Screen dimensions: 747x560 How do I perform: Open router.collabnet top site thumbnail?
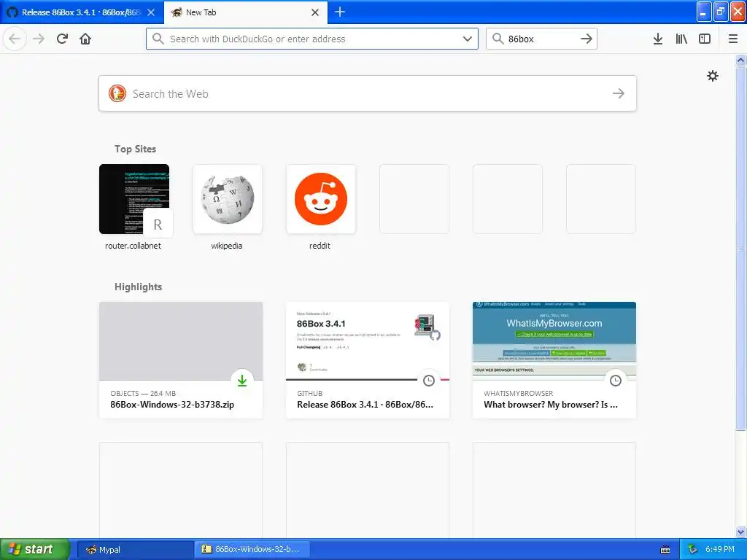pyautogui.click(x=134, y=199)
